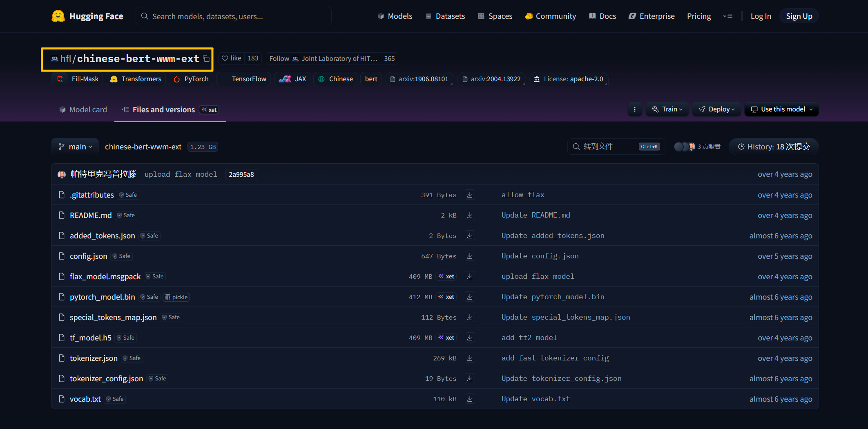Click the Safe badge on config.json
The image size is (868, 429).
tap(121, 256)
